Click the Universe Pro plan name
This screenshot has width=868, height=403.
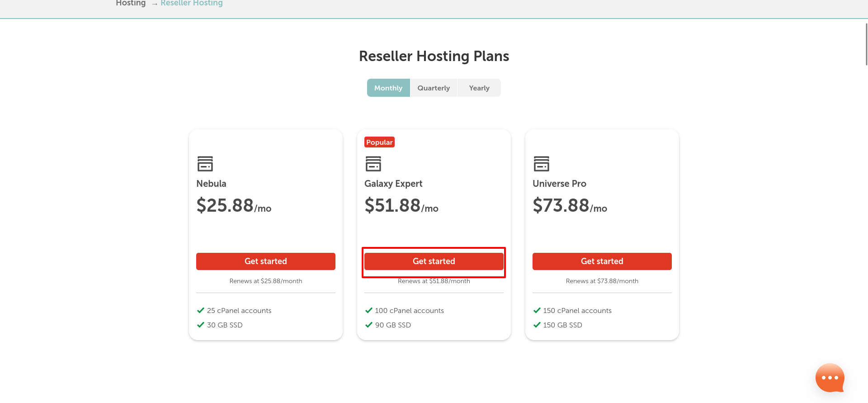tap(559, 184)
